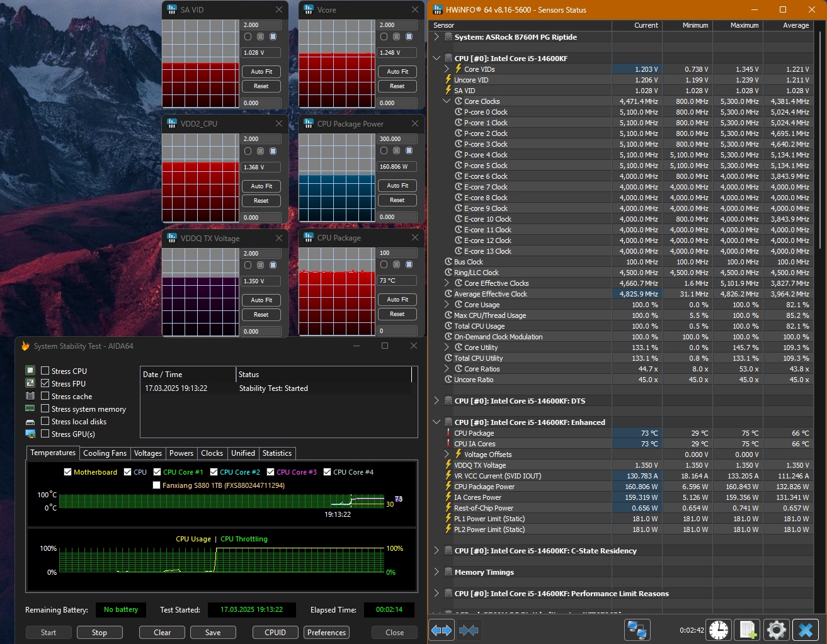The height and width of the screenshot is (644, 827).
Task: Collapse the CPU [#0]: Intel Core i5-14600KF group
Action: click(436, 59)
